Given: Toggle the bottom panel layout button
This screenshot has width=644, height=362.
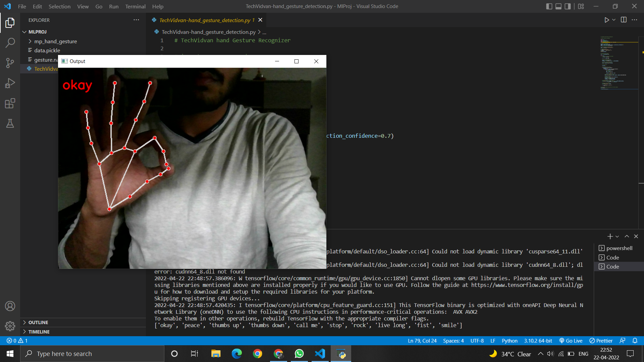Looking at the screenshot, I should coord(558,6).
